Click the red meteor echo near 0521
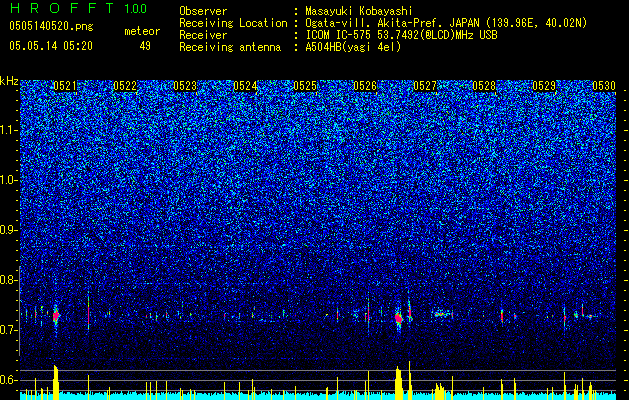The image size is (629, 400). pos(56,315)
